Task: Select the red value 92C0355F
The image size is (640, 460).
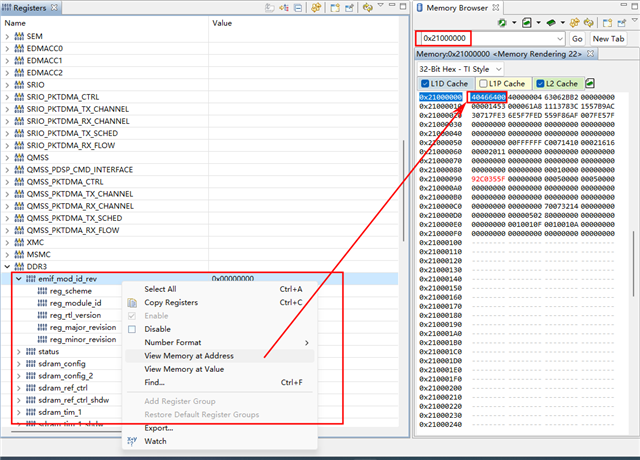Action: [x=488, y=179]
